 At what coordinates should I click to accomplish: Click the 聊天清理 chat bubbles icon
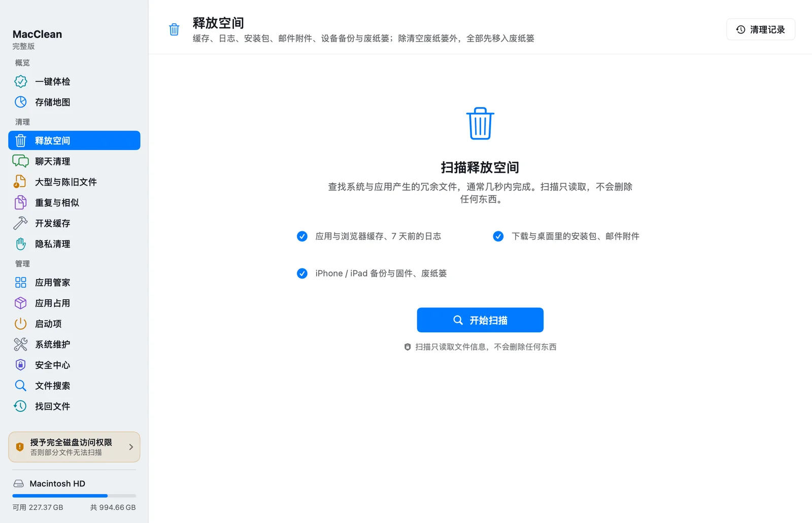(20, 161)
